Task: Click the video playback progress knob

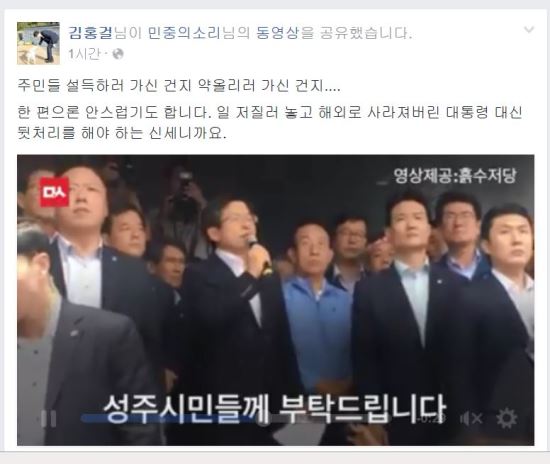Action: [262, 419]
